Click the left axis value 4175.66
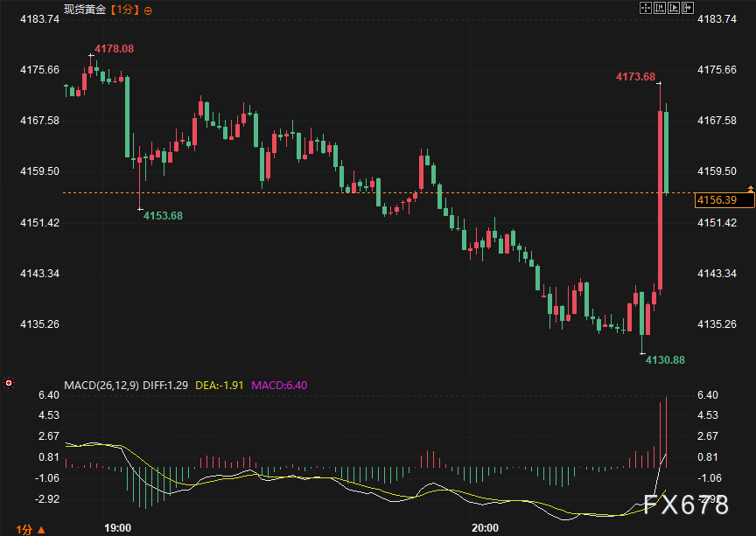The image size is (756, 536). 39,69
